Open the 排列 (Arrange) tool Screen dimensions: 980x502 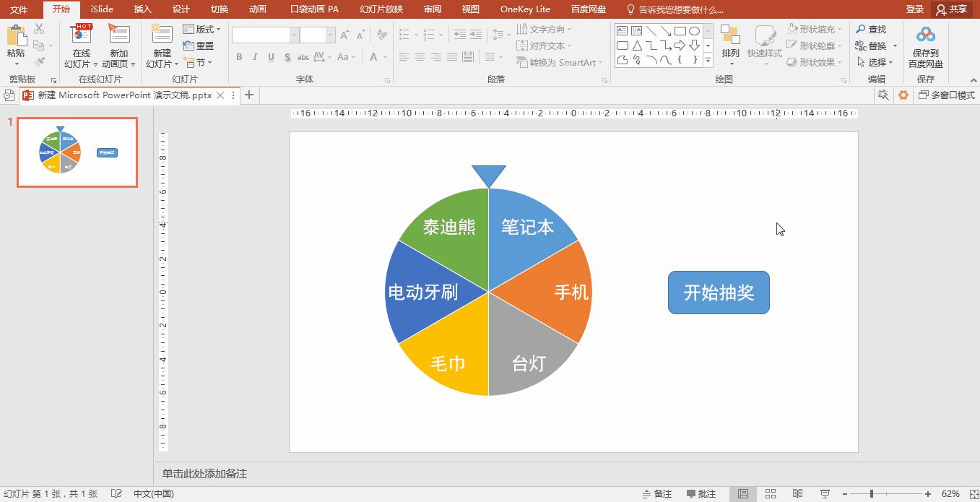coord(730,43)
